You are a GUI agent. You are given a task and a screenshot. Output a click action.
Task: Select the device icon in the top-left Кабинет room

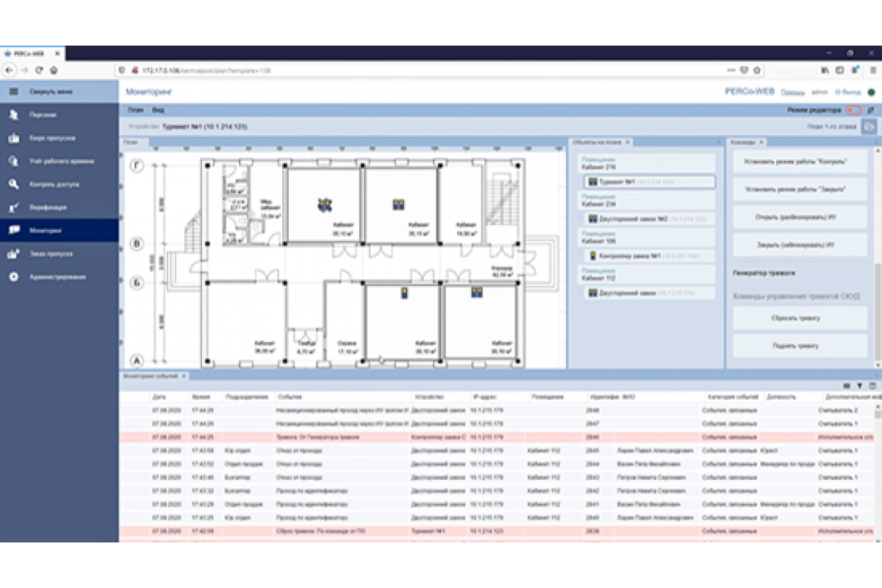click(x=323, y=204)
